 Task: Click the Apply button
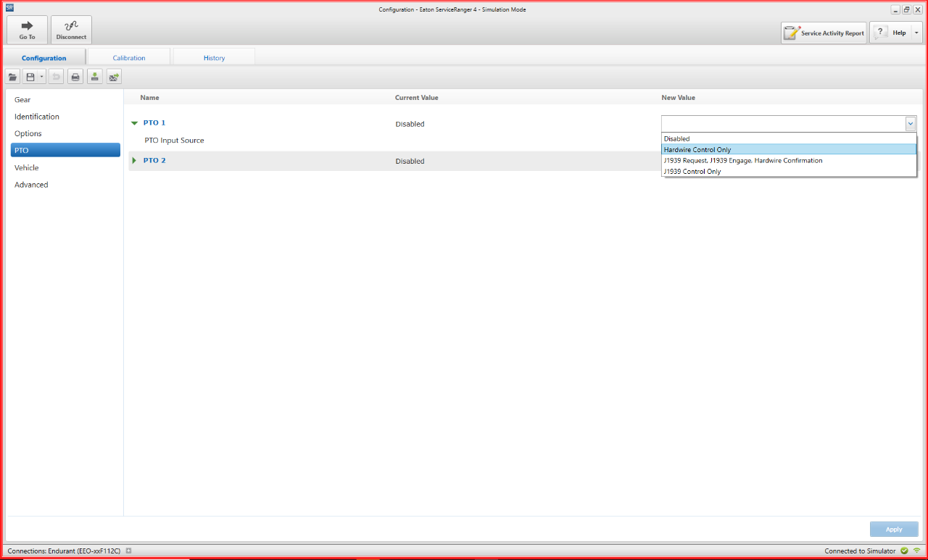(893, 530)
